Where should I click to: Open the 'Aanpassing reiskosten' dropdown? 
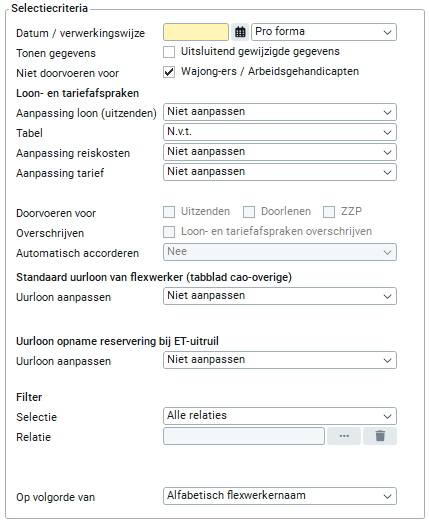point(280,152)
